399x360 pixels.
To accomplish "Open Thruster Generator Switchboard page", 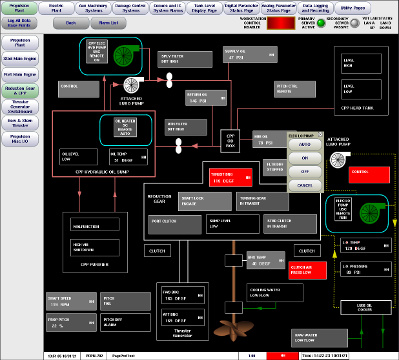I will [x=20, y=107].
